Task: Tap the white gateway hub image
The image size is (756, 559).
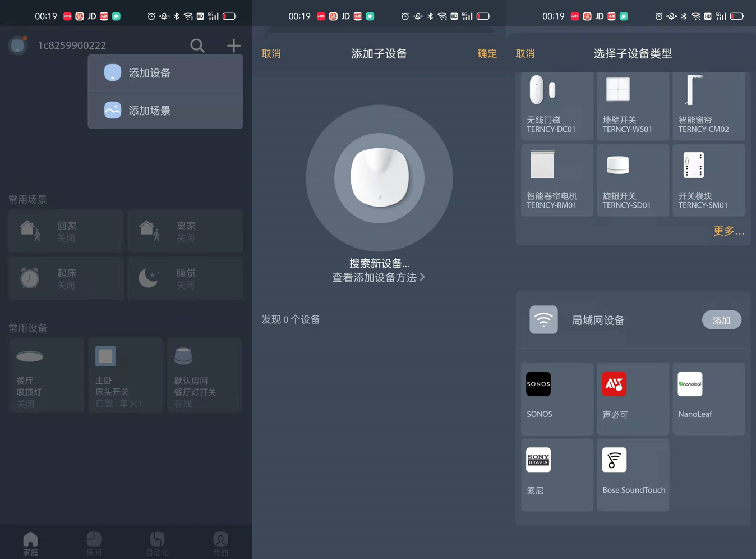Action: (380, 178)
